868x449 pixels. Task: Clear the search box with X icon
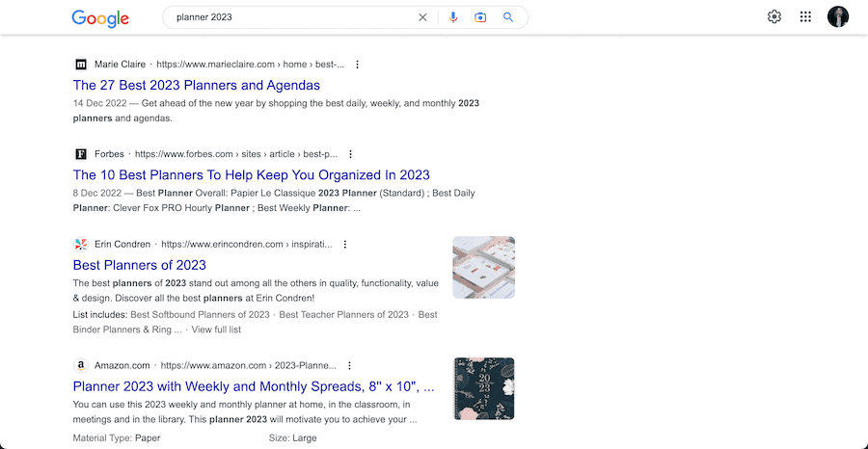click(422, 17)
